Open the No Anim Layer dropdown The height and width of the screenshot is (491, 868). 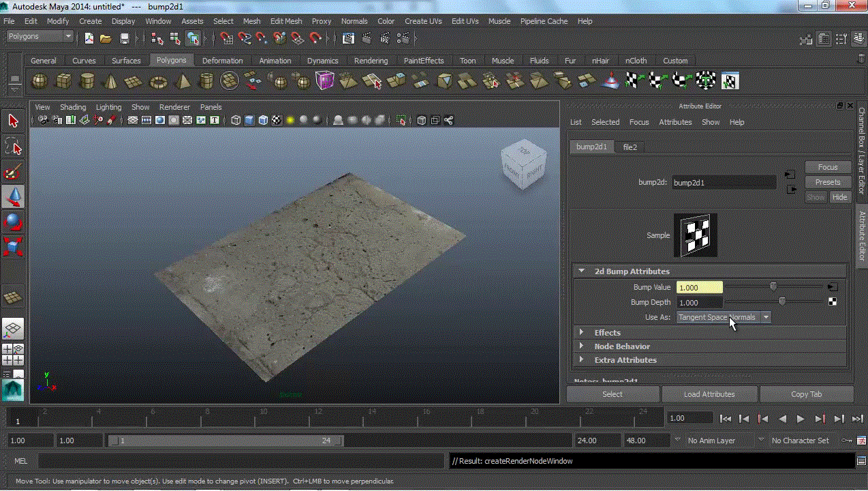pos(712,441)
